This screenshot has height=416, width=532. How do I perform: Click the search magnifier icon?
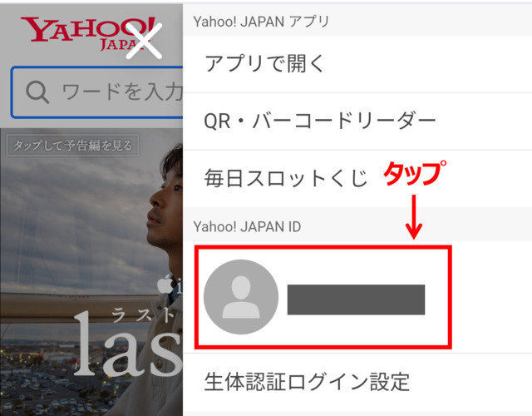point(37,92)
